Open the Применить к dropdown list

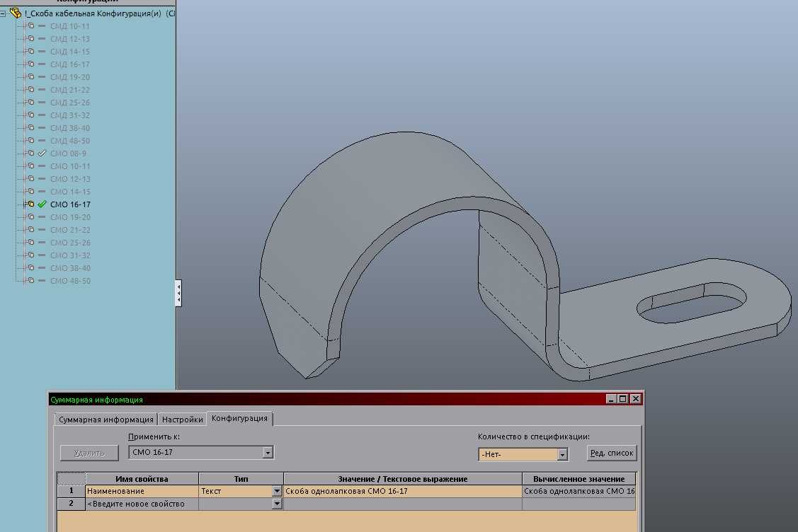[x=268, y=453]
